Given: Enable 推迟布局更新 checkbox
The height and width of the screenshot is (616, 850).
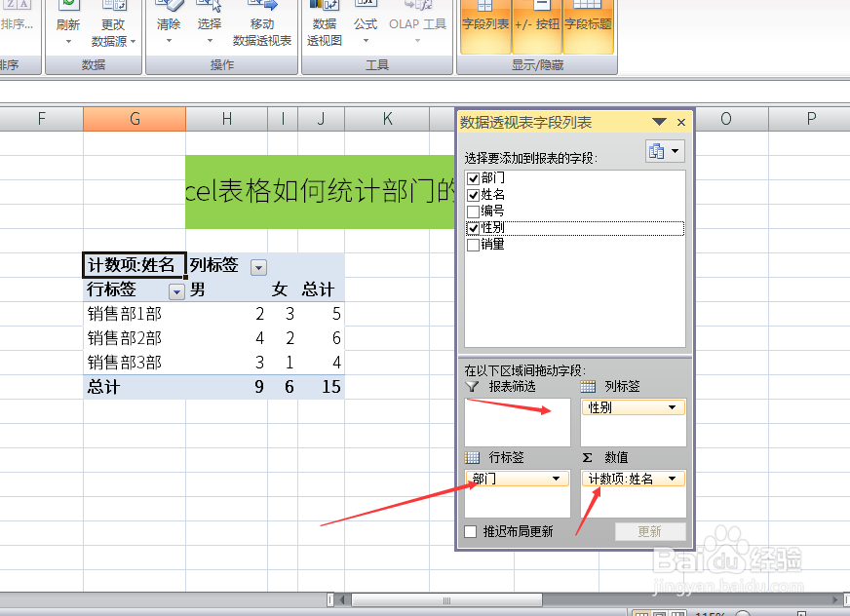Looking at the screenshot, I should pyautogui.click(x=471, y=531).
